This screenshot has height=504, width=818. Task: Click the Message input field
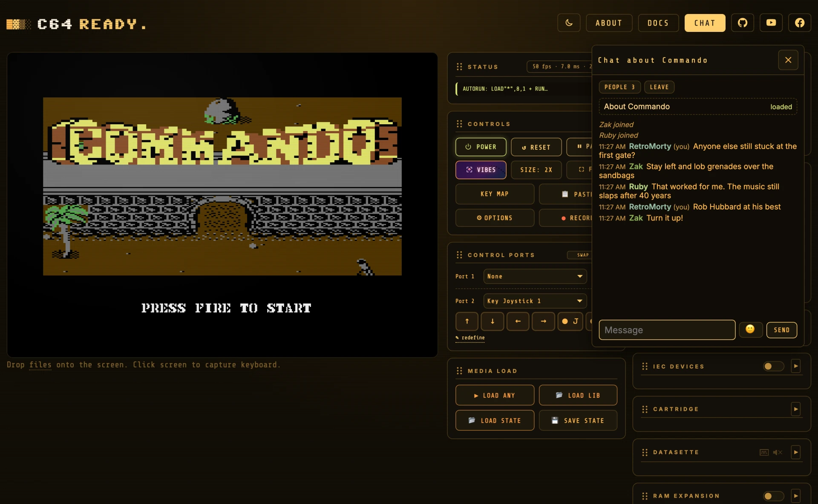pyautogui.click(x=667, y=330)
